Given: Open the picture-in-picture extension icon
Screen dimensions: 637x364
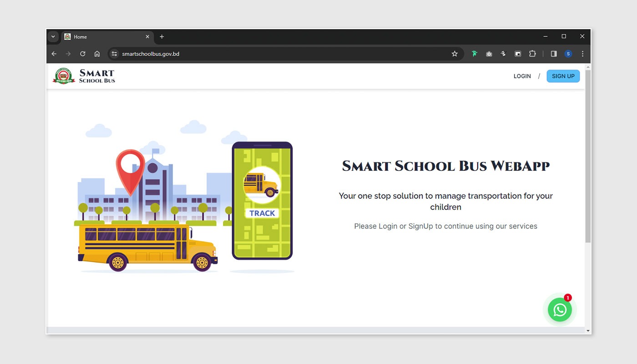Looking at the screenshot, I should coord(518,54).
